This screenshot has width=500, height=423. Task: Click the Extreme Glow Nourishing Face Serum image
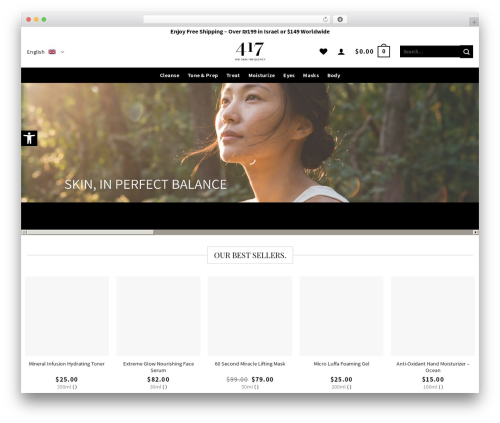[158, 316]
